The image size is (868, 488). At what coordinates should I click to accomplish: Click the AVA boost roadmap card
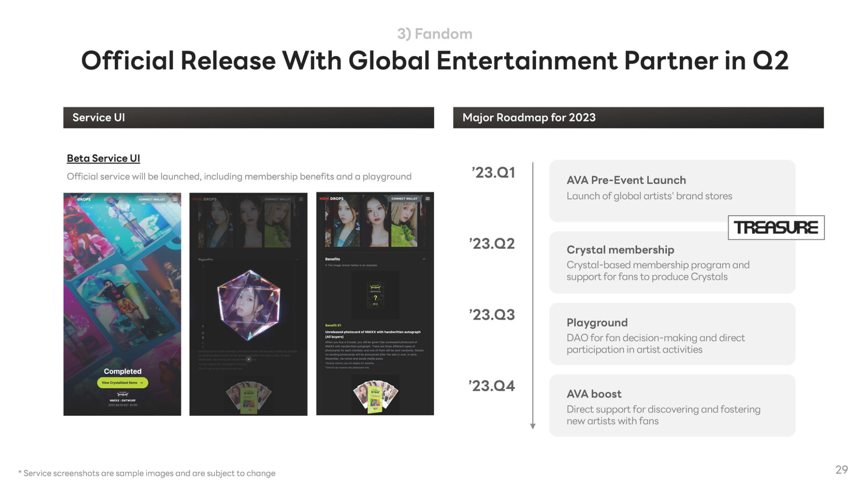coord(672,405)
